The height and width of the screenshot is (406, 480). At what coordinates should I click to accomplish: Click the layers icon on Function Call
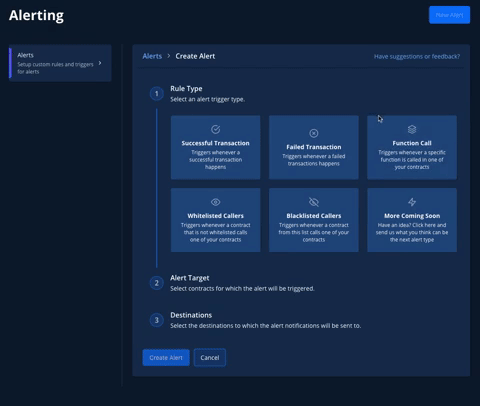(412, 129)
